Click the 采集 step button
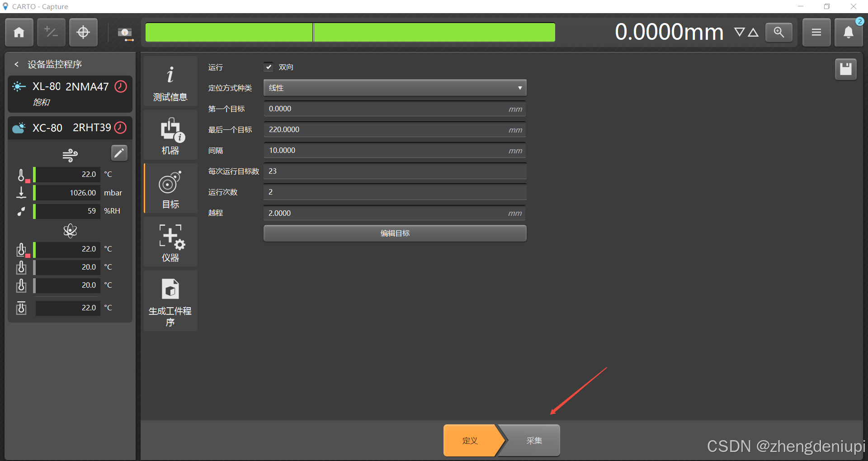 (x=533, y=440)
